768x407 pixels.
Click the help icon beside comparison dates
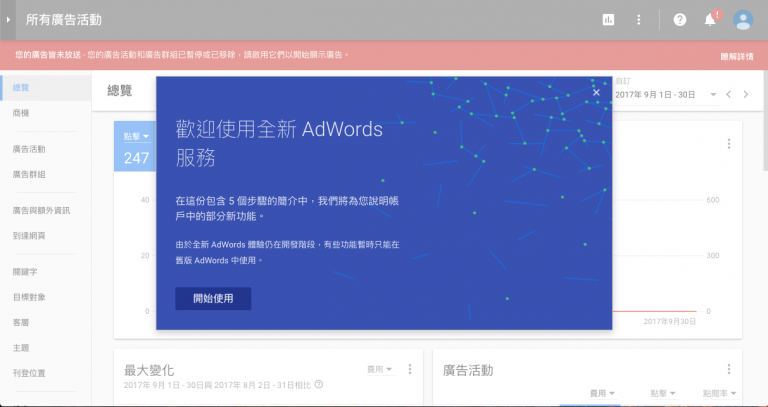[318, 384]
